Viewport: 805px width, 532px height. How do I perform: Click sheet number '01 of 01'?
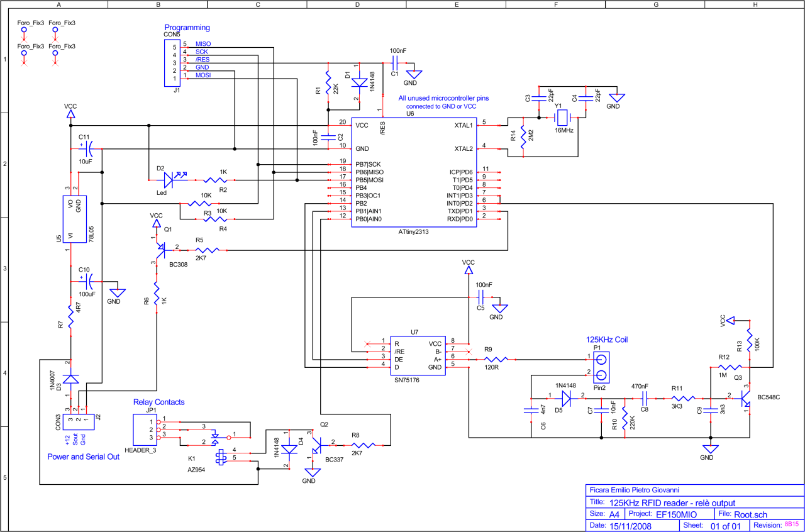pos(726,525)
